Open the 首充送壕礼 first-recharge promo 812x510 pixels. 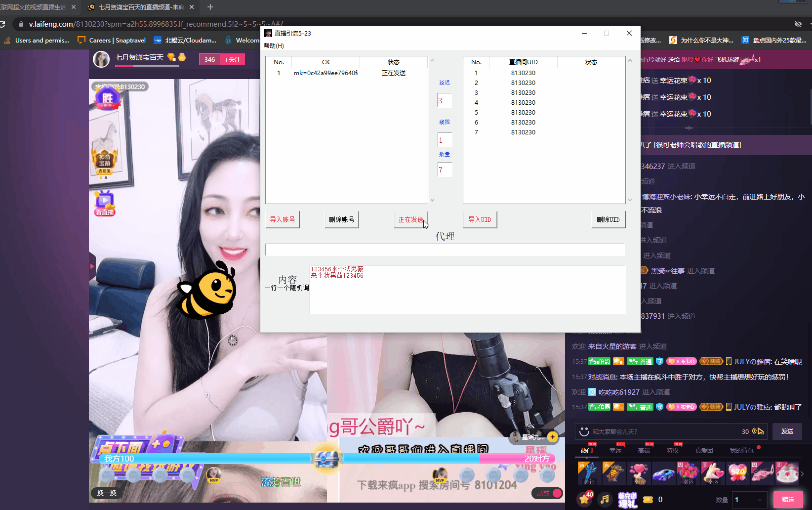pyautogui.click(x=627, y=500)
